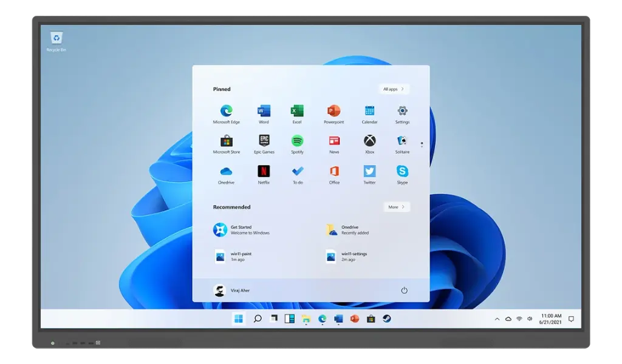
Task: Launch Epic Games
Action: (x=264, y=144)
